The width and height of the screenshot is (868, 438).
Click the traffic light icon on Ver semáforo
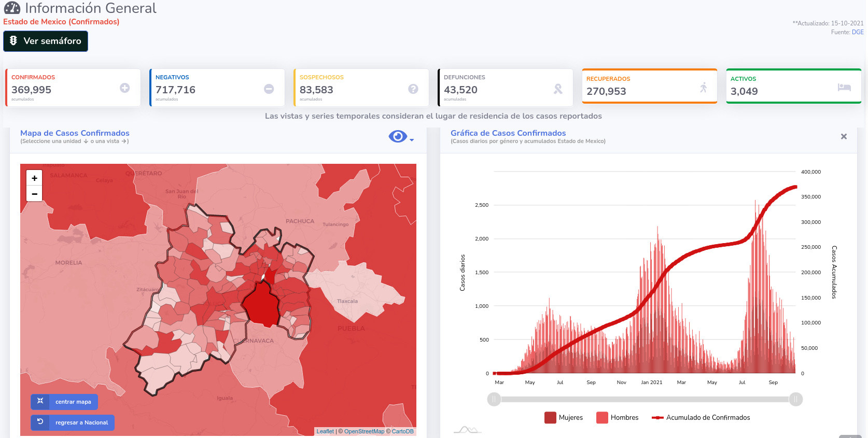tap(13, 40)
